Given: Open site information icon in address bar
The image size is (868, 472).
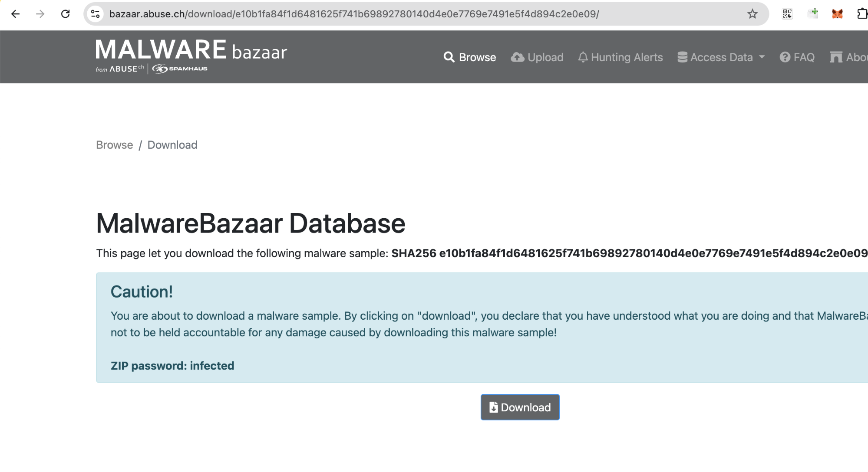Looking at the screenshot, I should pos(95,14).
